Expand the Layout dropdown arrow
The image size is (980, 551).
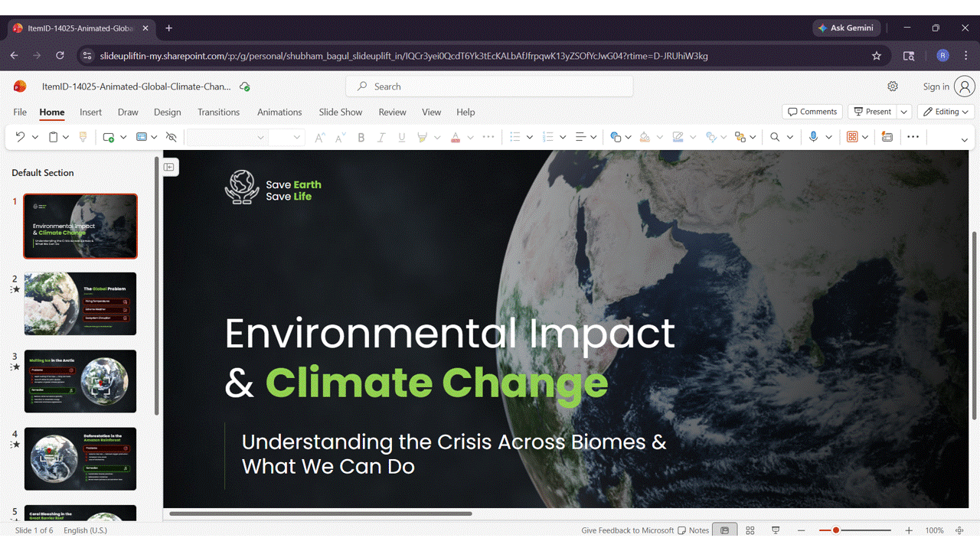click(x=154, y=137)
